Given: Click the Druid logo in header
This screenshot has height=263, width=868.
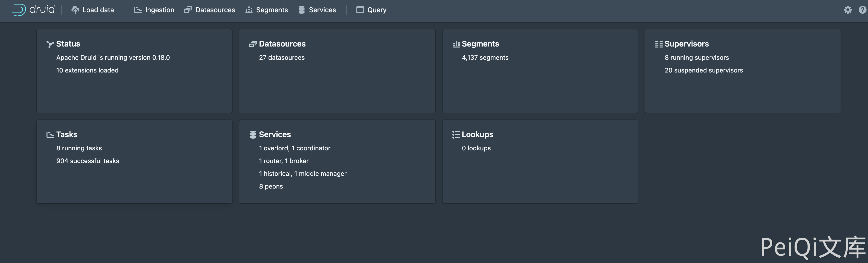Looking at the screenshot, I should (32, 10).
